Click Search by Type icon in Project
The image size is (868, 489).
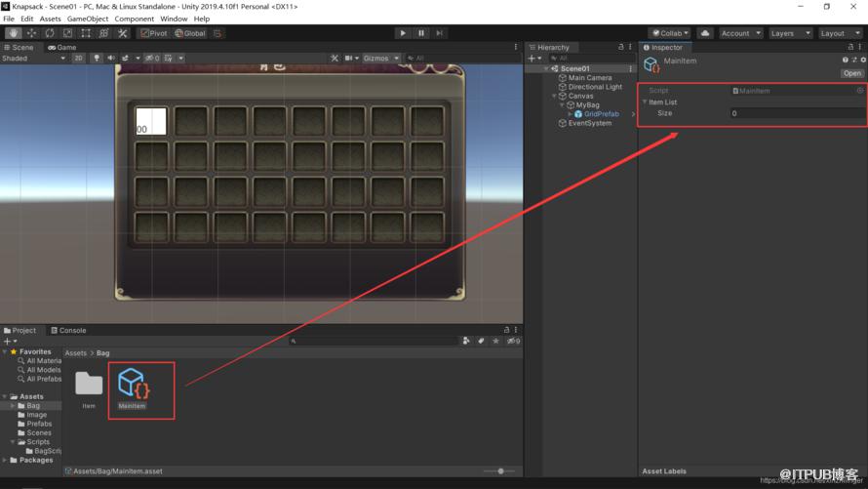pos(466,342)
